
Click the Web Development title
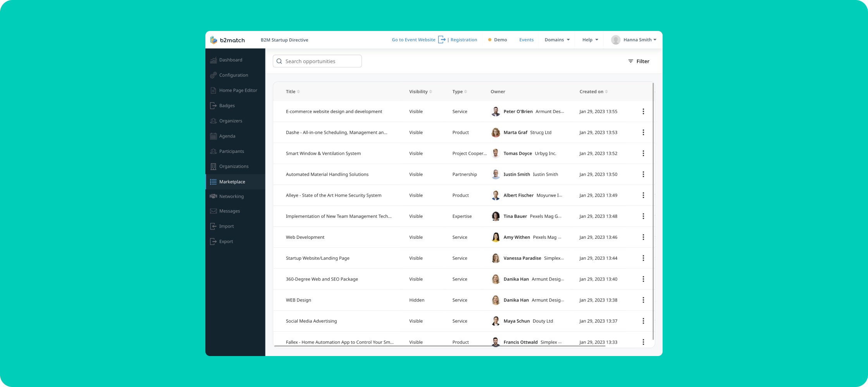[x=305, y=237]
